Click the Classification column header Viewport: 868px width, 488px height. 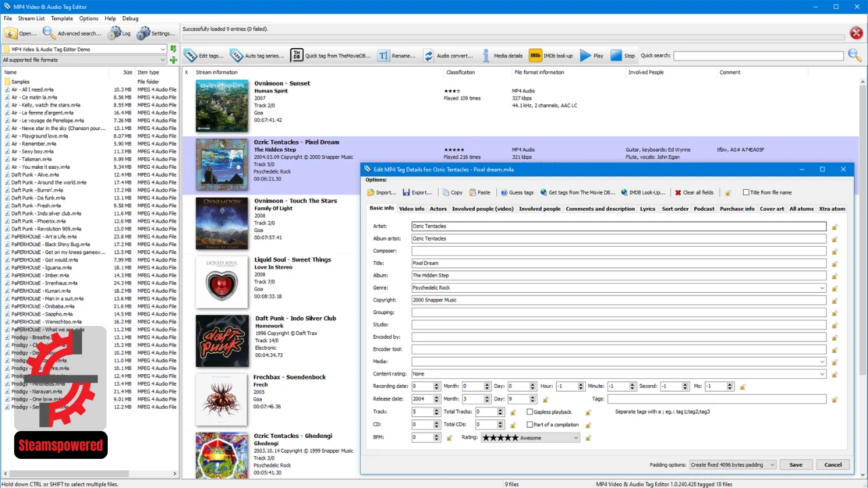point(460,72)
